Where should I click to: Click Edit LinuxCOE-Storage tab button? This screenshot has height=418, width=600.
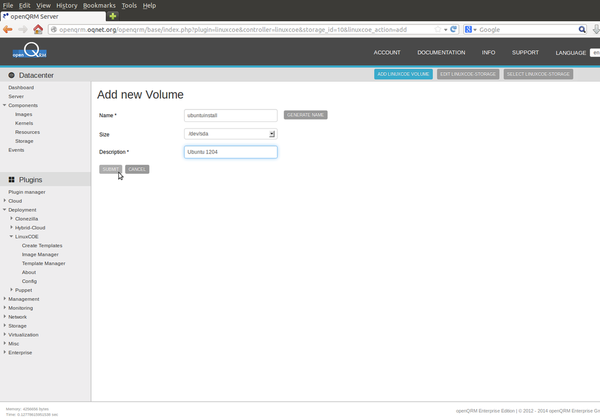pos(468,74)
